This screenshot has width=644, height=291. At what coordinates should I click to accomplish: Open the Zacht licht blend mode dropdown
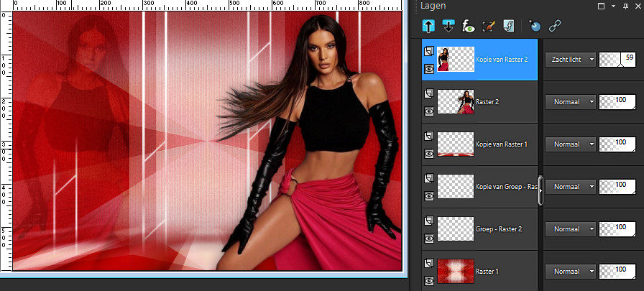pyautogui.click(x=571, y=60)
